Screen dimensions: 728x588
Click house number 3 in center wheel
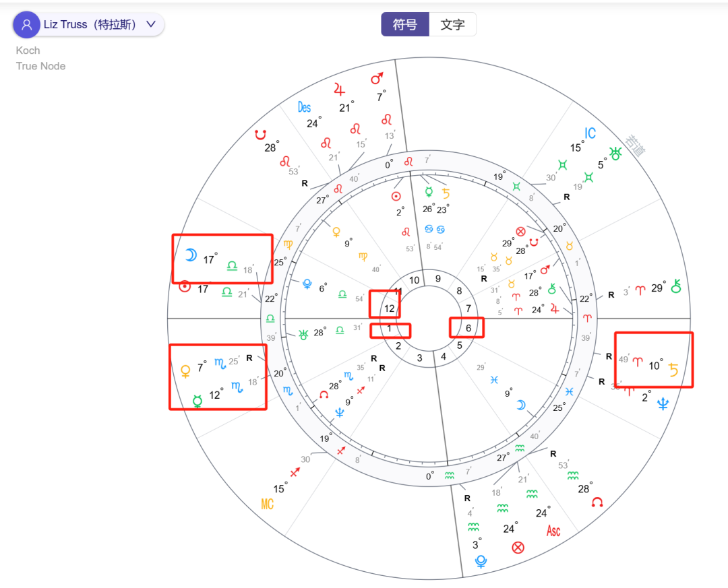[419, 358]
